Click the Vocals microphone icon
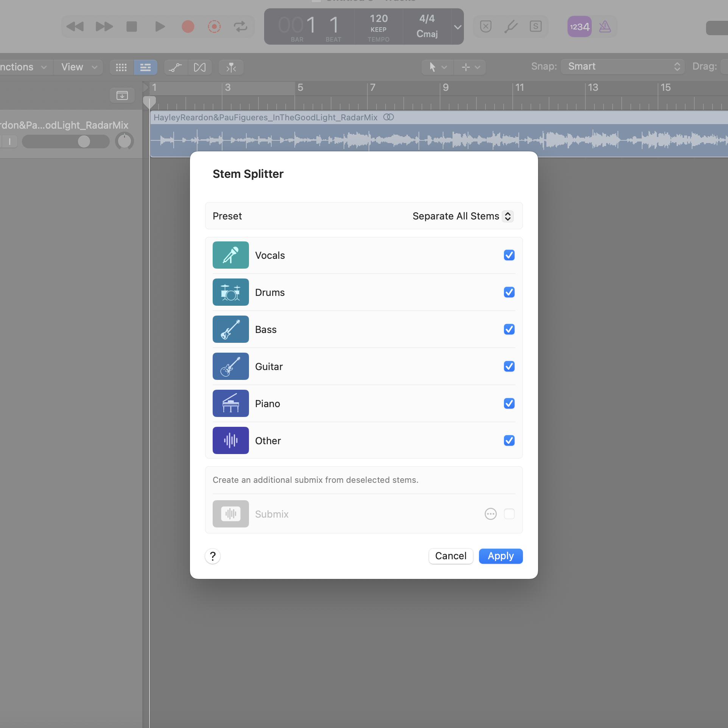 click(230, 255)
